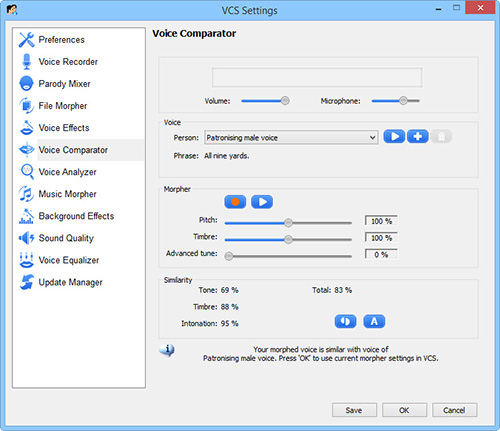500x431 pixels.
Task: Select Sound Quality in the sidebar
Action: 66,238
